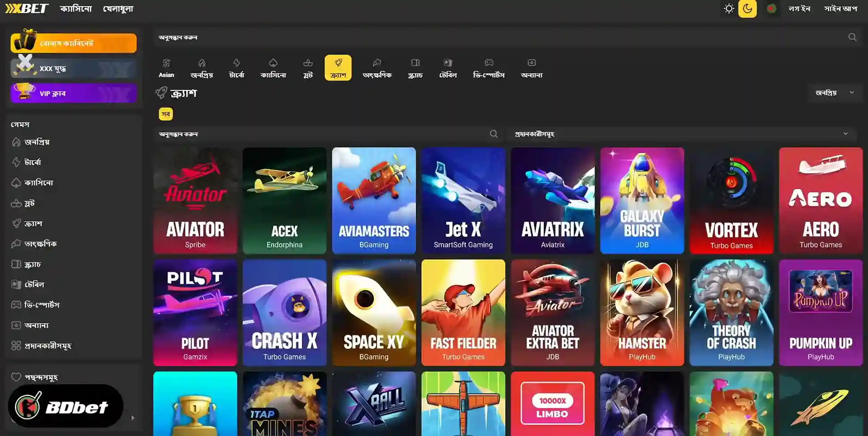
Task: Open the Fast Fielder game tile
Action: point(463,313)
